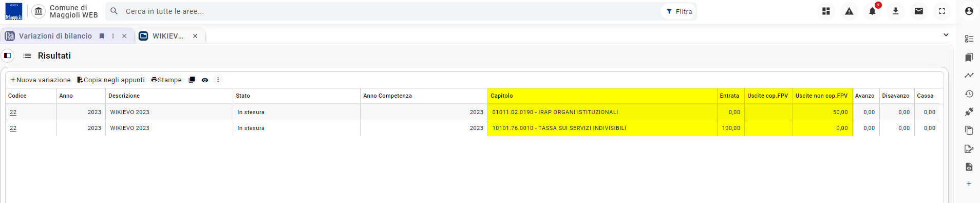
Task: Open the downloads arrow icon
Action: (895, 11)
